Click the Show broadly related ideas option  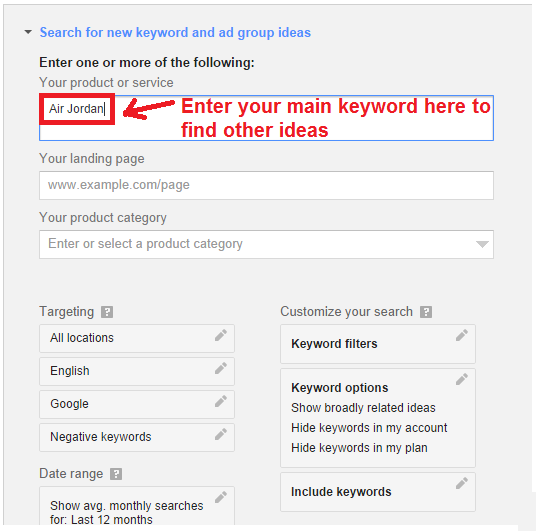pyautogui.click(x=363, y=408)
